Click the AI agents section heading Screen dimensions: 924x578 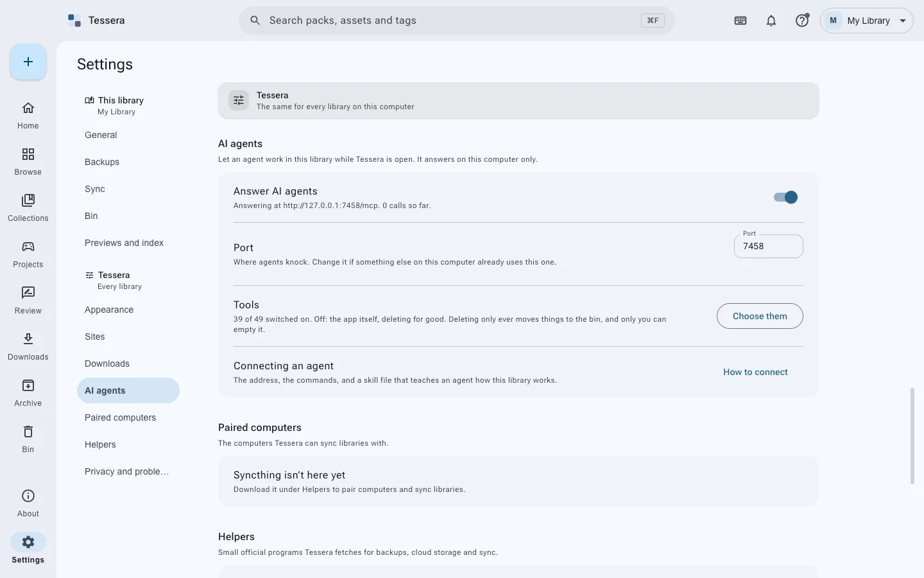pos(240,144)
